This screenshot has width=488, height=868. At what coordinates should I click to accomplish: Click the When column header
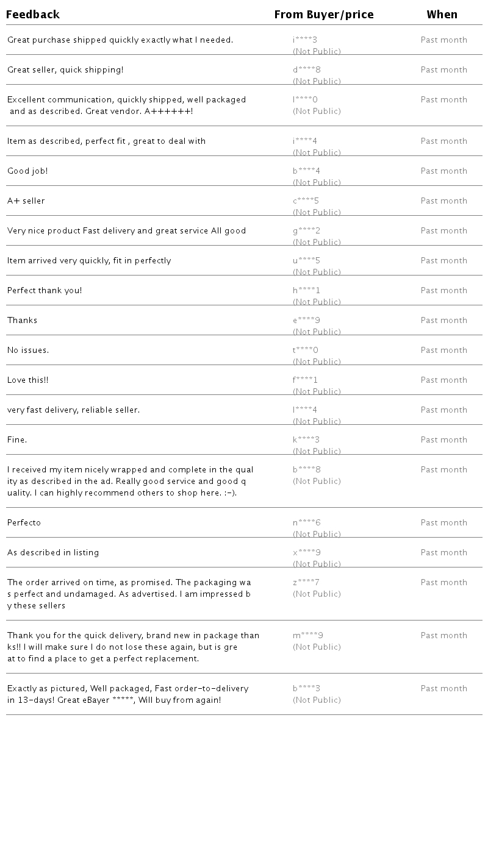pyautogui.click(x=442, y=15)
